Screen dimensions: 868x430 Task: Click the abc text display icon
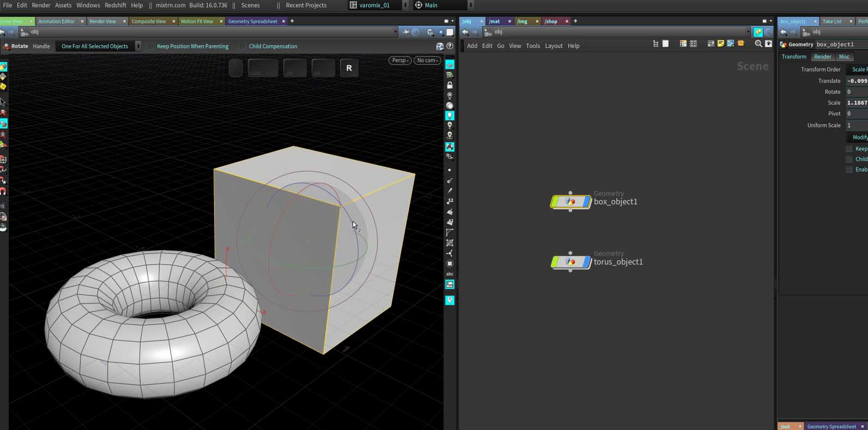450,274
